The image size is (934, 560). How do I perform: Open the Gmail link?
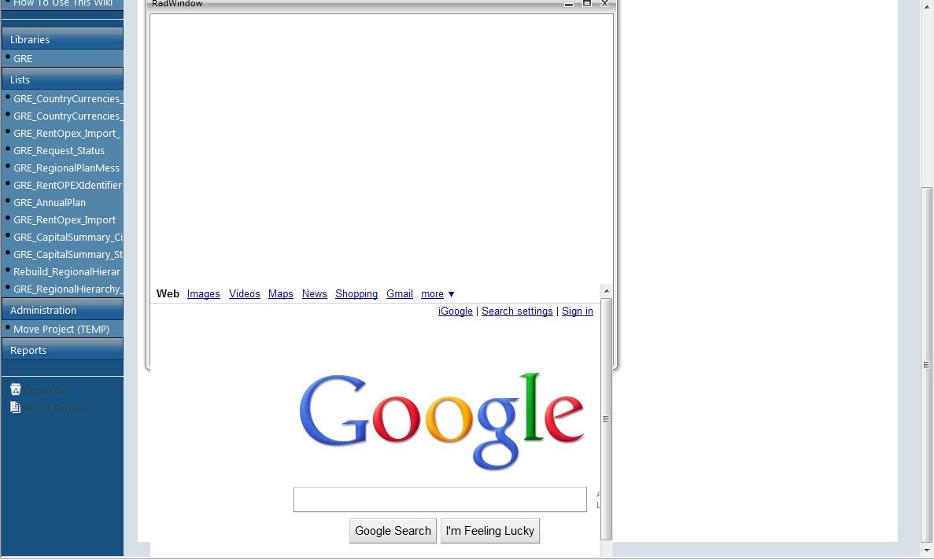click(400, 294)
